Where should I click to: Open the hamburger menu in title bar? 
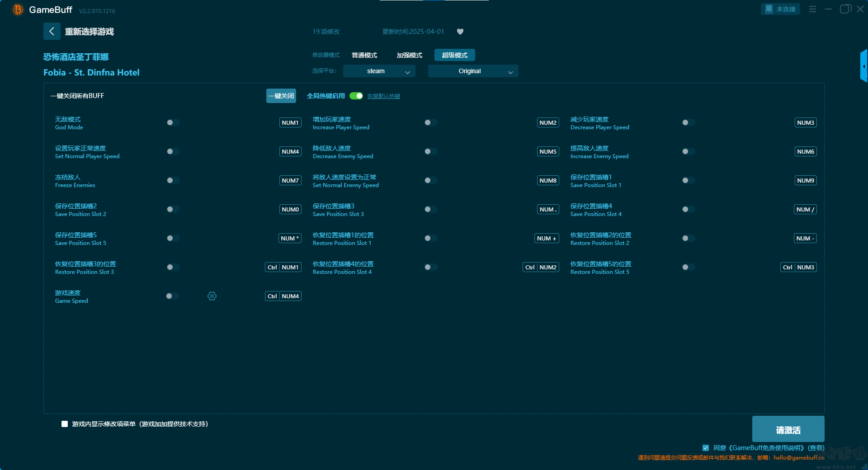tap(812, 9)
